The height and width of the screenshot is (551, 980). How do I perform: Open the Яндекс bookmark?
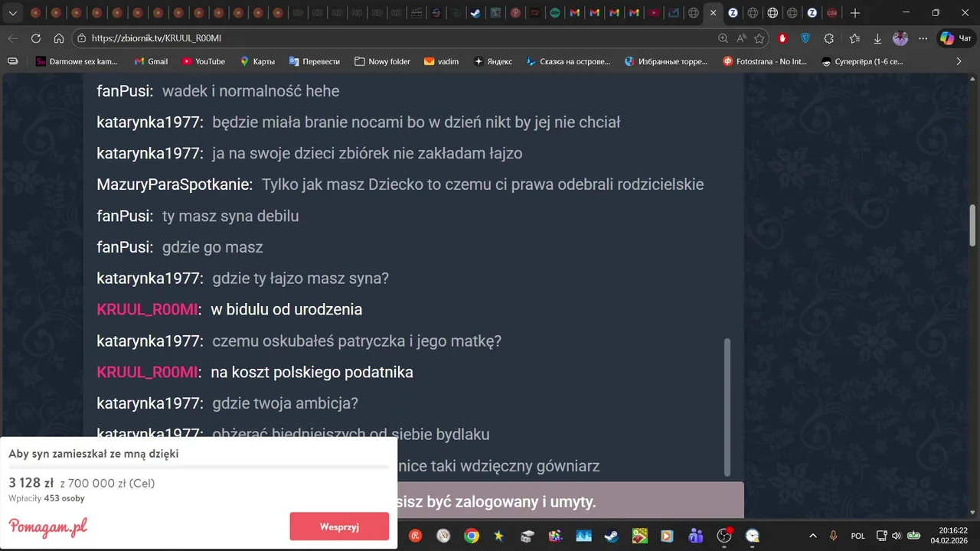click(x=493, y=61)
